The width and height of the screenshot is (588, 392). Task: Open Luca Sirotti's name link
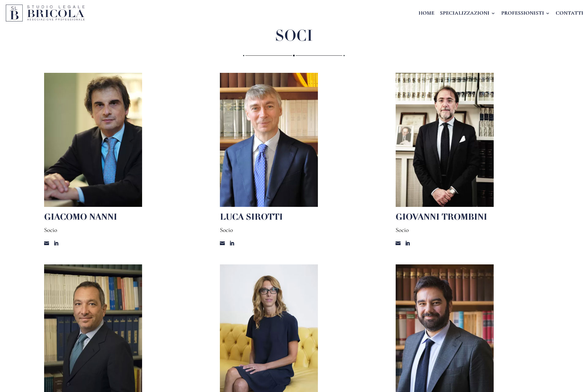coord(251,217)
